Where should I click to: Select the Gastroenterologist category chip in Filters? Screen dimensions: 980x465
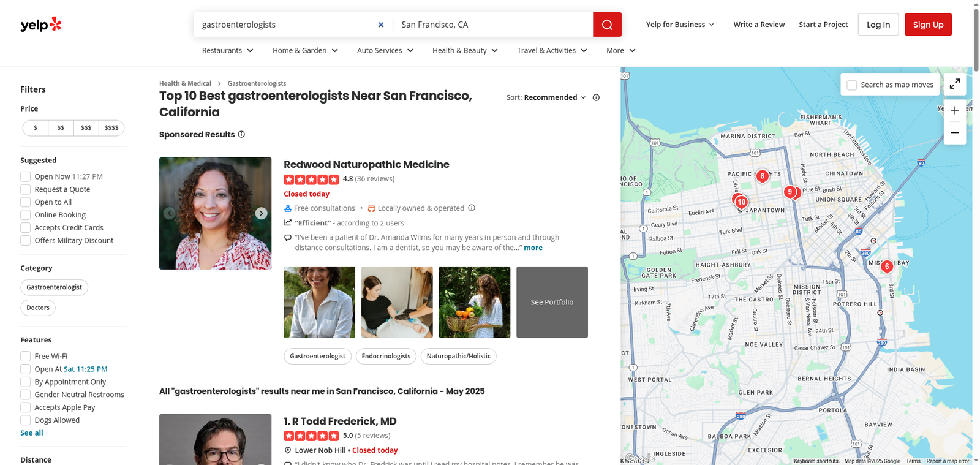pos(55,287)
